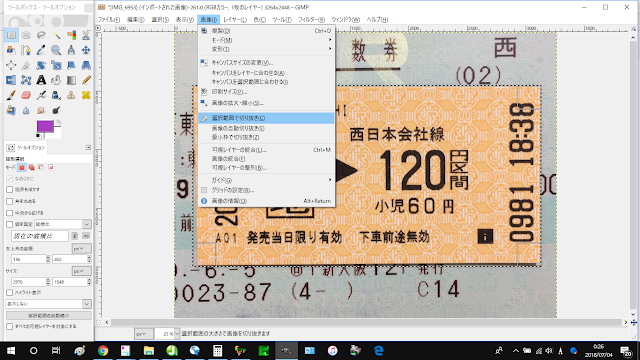The image size is (640, 360).
Task: Select the Paths tool
Action: 26,50
